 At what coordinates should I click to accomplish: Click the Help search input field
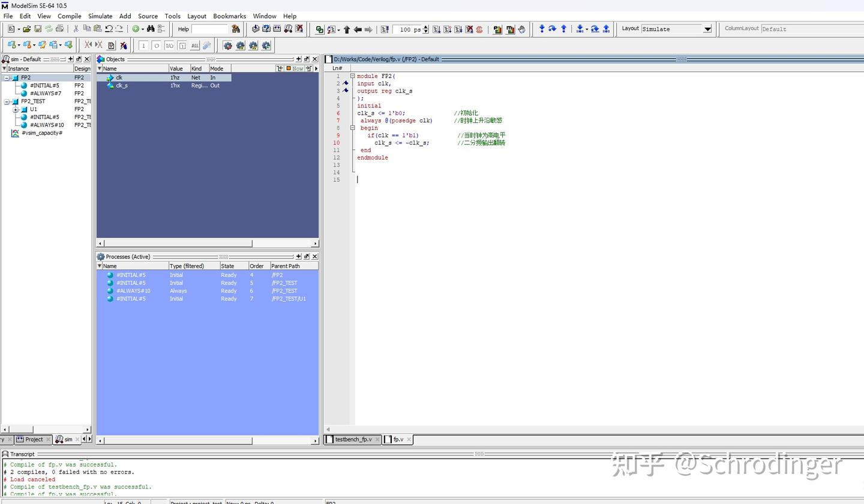click(211, 29)
